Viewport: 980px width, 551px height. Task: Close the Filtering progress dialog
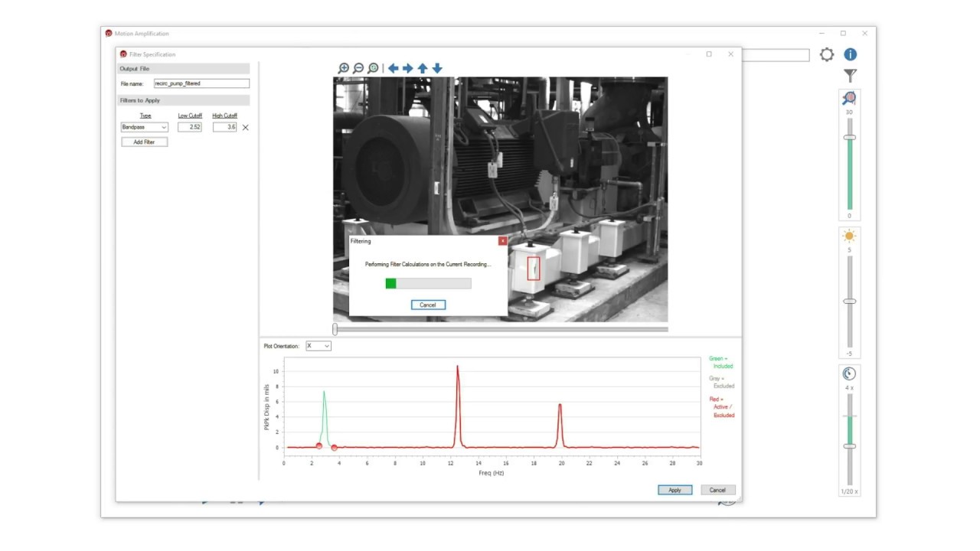click(502, 240)
